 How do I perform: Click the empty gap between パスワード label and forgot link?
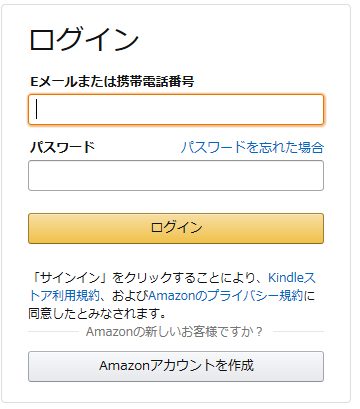pyautogui.click(x=138, y=147)
